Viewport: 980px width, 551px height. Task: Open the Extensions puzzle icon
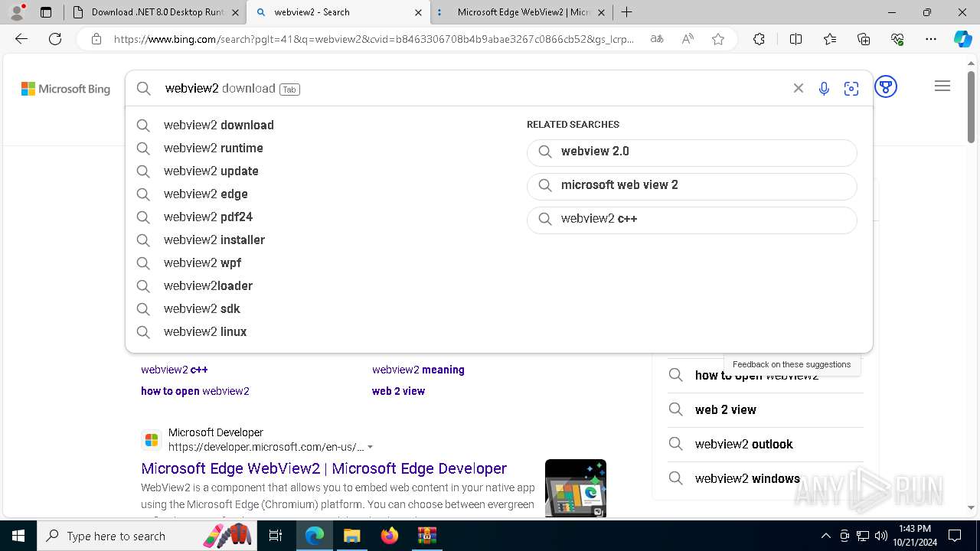pyautogui.click(x=759, y=39)
